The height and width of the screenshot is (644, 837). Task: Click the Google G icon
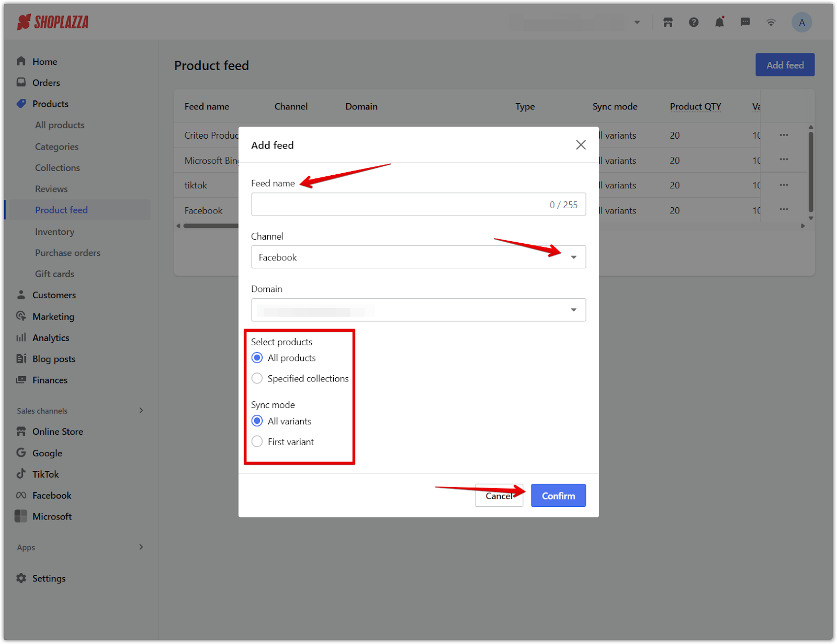[21, 453]
